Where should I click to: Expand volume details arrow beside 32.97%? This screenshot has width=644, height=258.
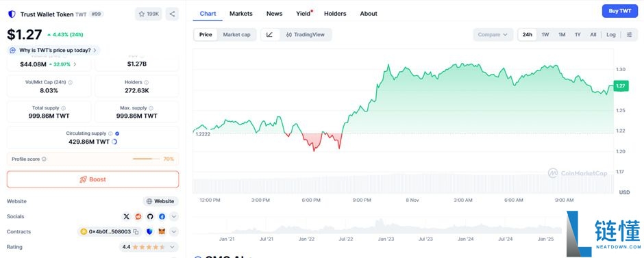tap(75, 64)
